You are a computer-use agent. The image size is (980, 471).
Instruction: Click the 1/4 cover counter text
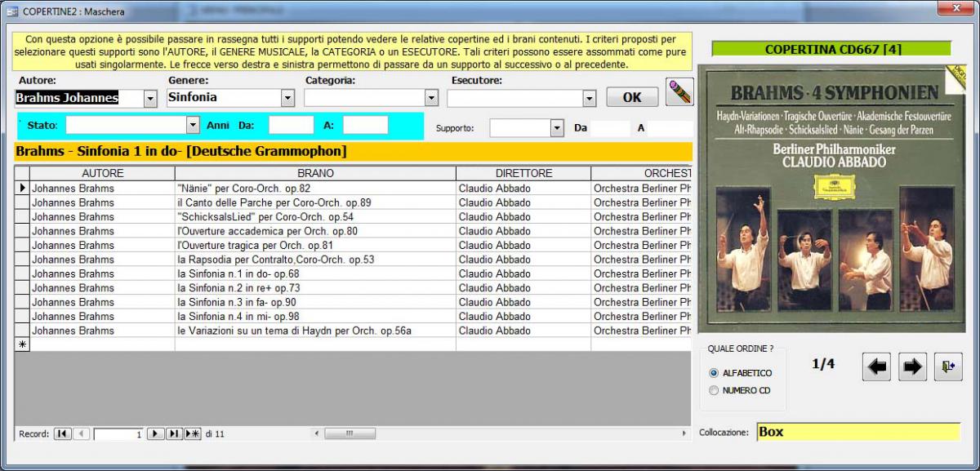coord(822,364)
